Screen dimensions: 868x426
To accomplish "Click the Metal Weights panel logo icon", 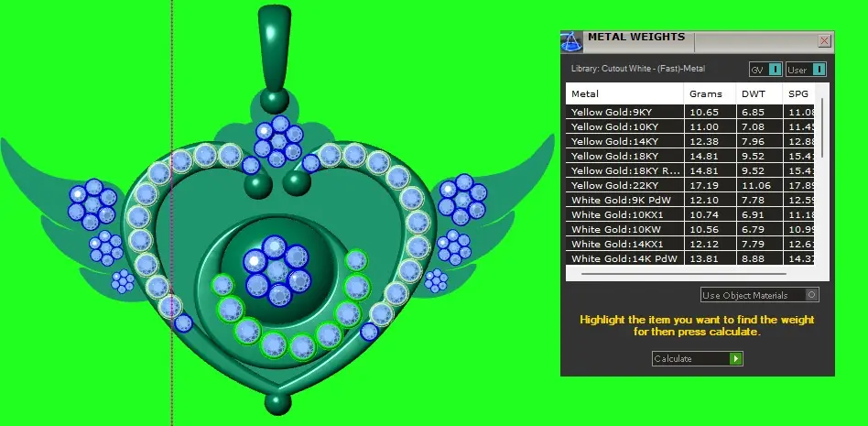I will (x=571, y=41).
